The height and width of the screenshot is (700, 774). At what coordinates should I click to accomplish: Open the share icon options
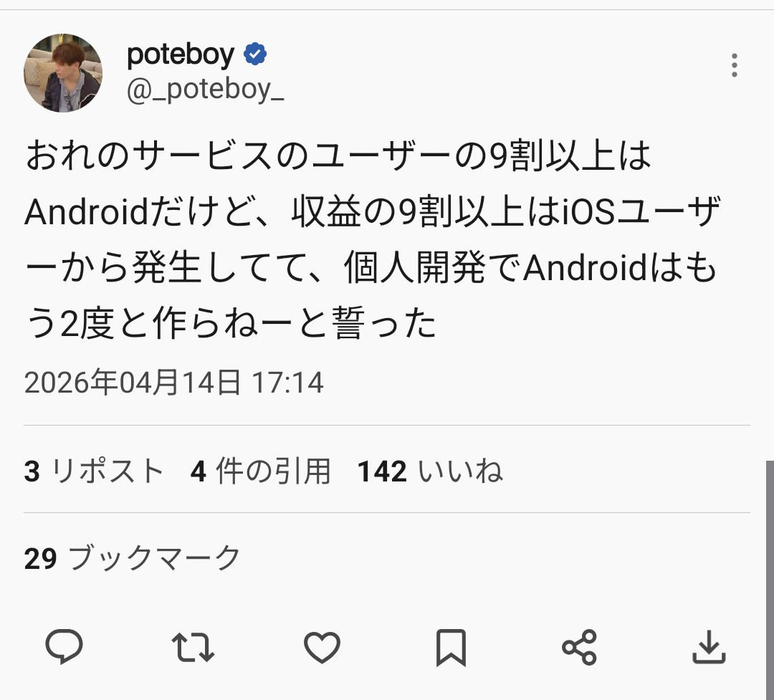tap(579, 648)
